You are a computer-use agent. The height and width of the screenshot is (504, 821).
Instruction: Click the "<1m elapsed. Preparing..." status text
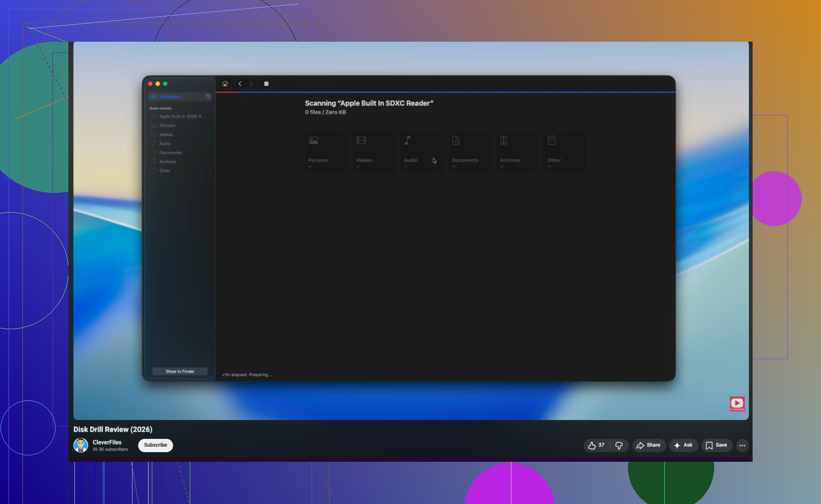(247, 375)
